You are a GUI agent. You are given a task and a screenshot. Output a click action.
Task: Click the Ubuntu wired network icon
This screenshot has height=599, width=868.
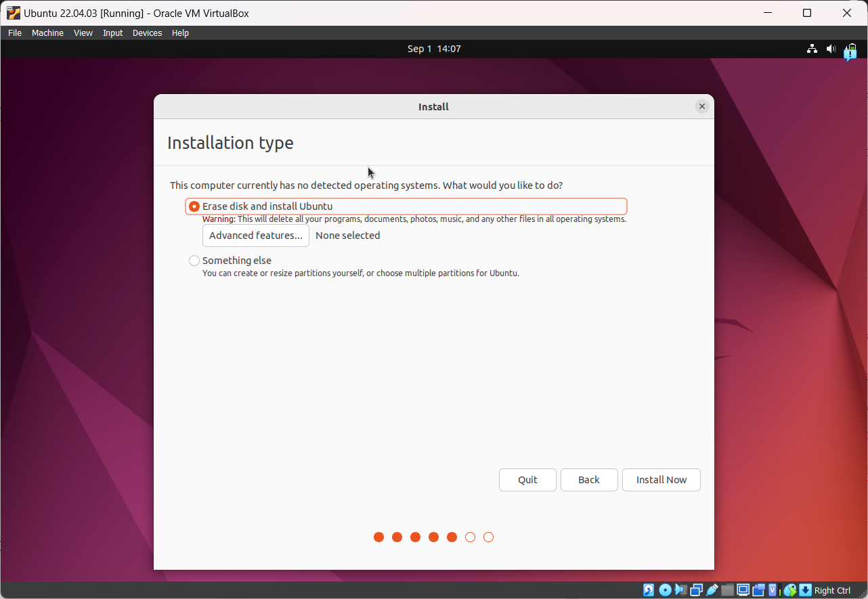[812, 49]
